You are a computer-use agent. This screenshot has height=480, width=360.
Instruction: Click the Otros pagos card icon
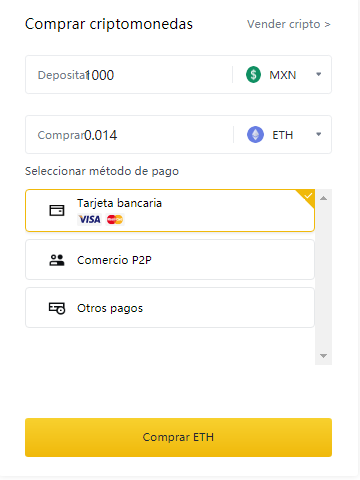pos(57,308)
